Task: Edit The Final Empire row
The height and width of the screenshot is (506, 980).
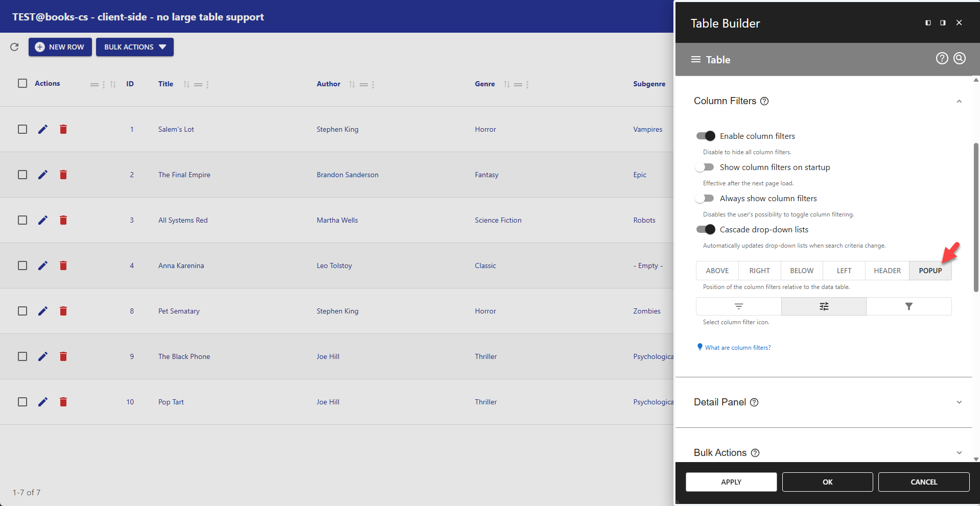Action: [43, 175]
